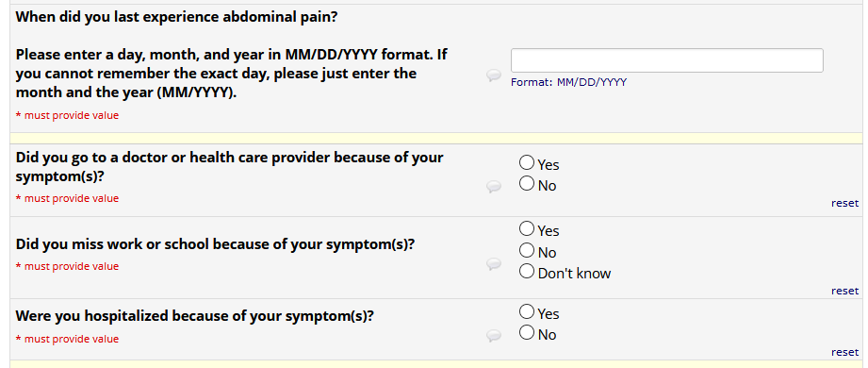Reset the doctor visit question answer

pos(844,203)
